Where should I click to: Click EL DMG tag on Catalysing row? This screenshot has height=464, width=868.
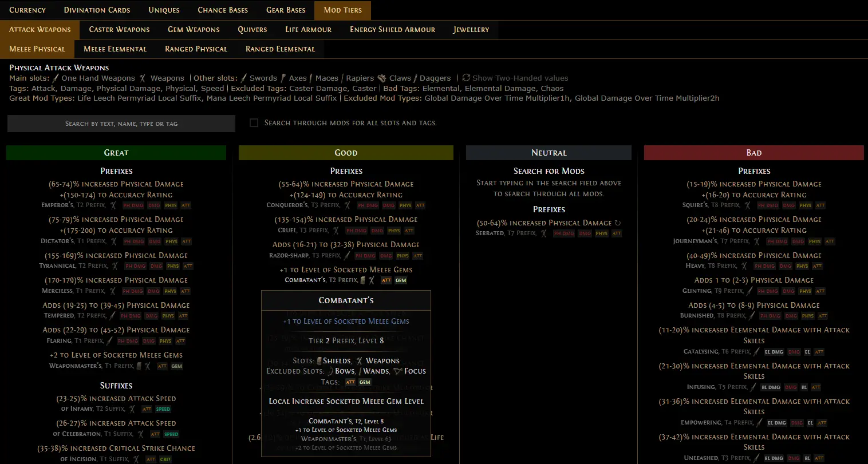click(774, 352)
